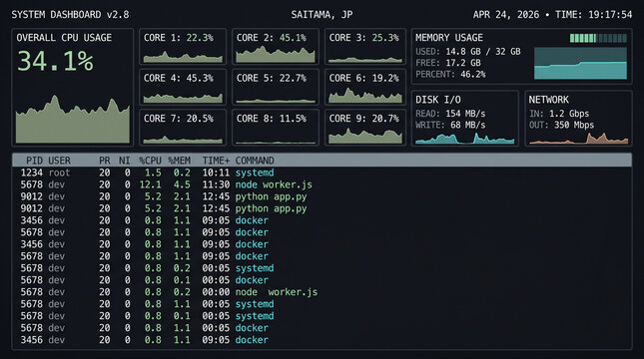The image size is (644, 359).
Task: Click the CORE 4 panel at 45.3%
Action: (183, 87)
